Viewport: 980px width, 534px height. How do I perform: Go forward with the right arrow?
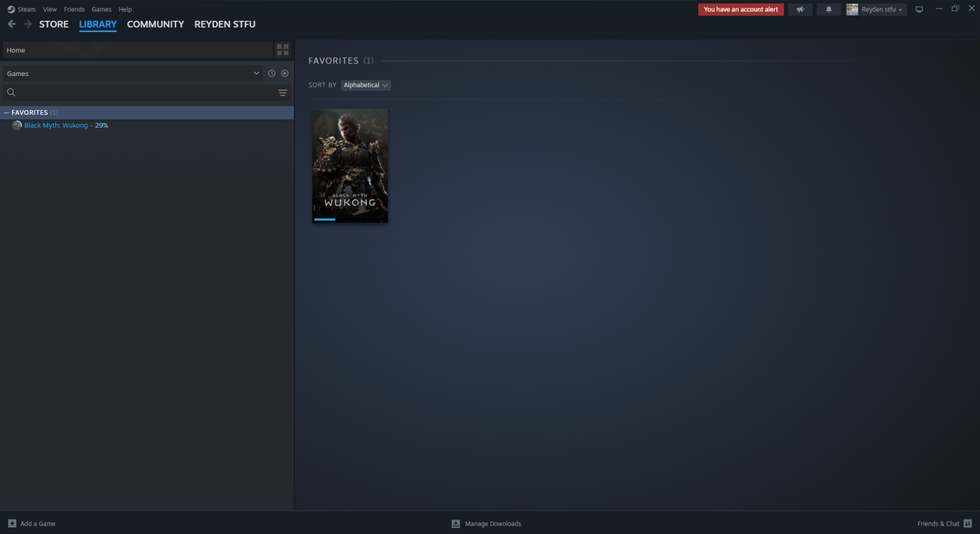pyautogui.click(x=28, y=24)
